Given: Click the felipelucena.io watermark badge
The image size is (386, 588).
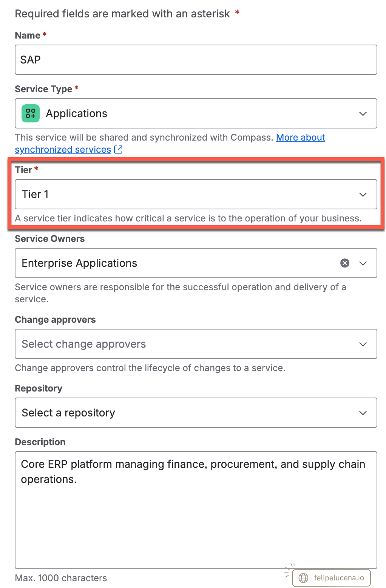Looking at the screenshot, I should (x=332, y=578).
